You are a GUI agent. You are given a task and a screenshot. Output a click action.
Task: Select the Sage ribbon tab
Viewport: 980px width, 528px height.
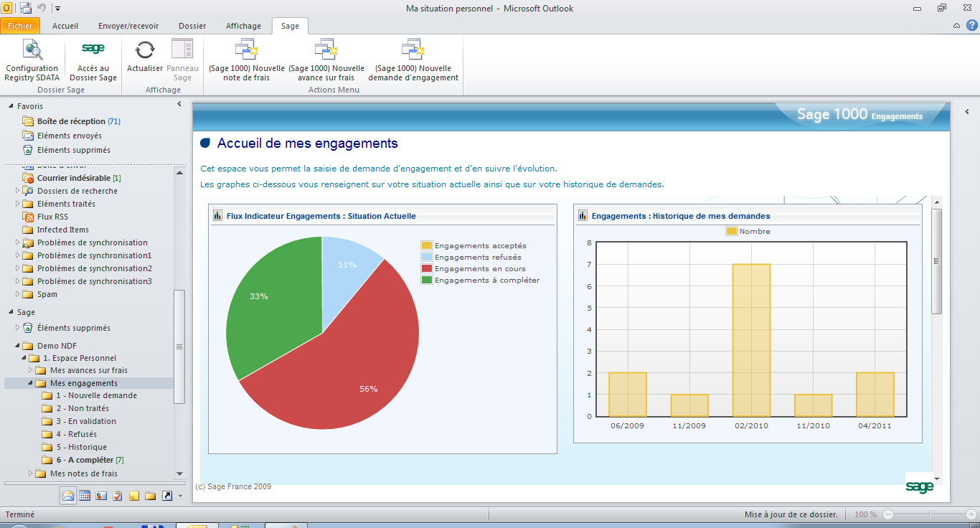click(x=290, y=26)
